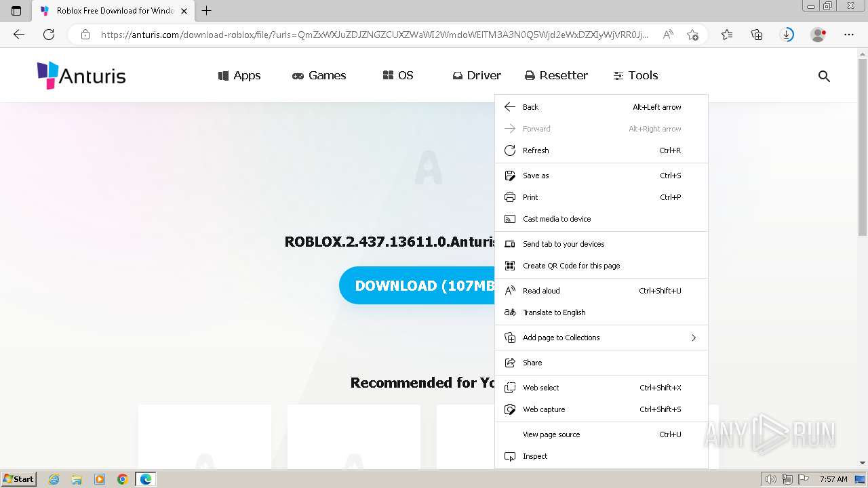This screenshot has width=868, height=488.
Task: Choose Refresh in the context menu
Action: tap(601, 150)
